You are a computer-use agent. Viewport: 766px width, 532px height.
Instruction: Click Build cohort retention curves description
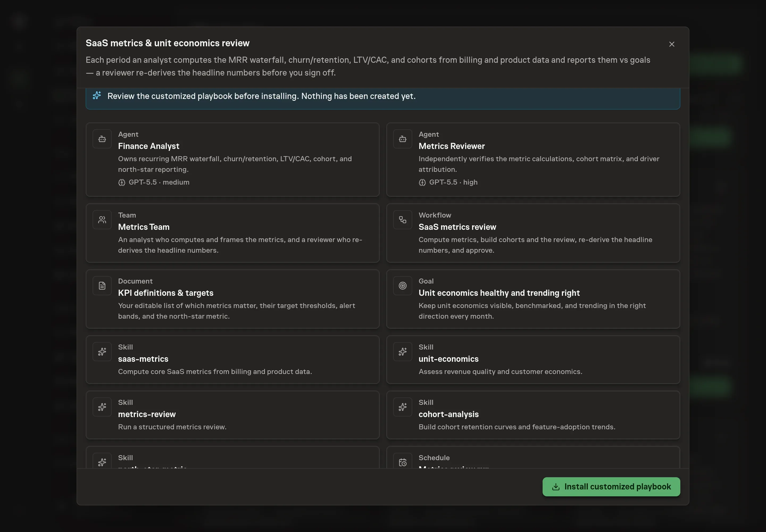tap(517, 427)
